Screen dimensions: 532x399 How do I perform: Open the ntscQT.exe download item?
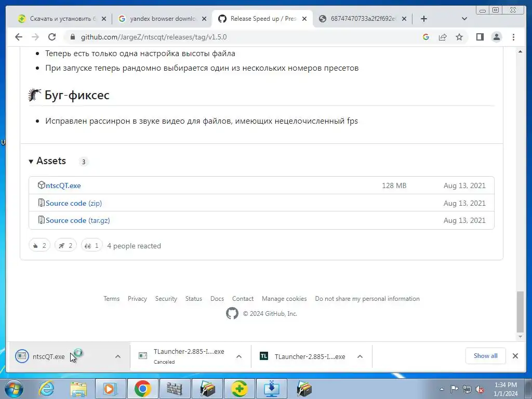point(48,356)
